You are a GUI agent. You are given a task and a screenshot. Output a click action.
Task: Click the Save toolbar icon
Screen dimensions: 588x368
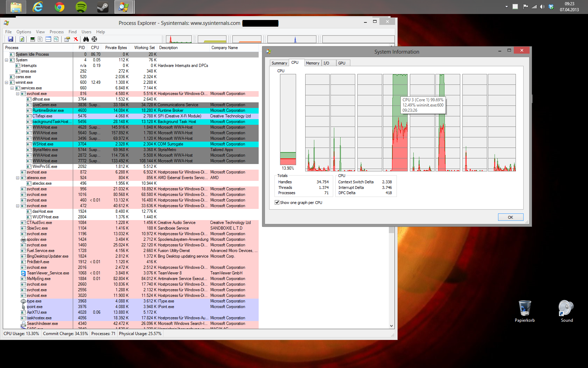tap(10, 39)
